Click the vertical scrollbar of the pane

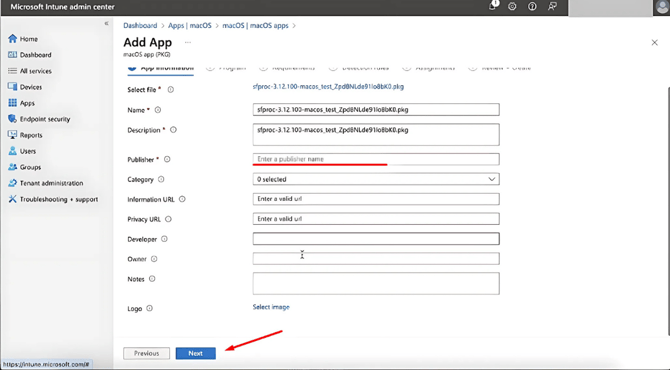(668, 211)
